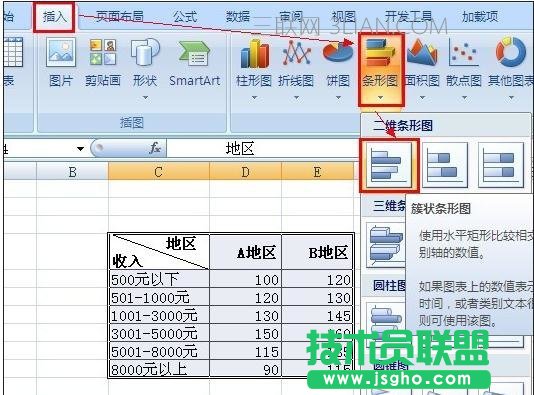Click the A地区 cell with value 130

click(x=246, y=315)
